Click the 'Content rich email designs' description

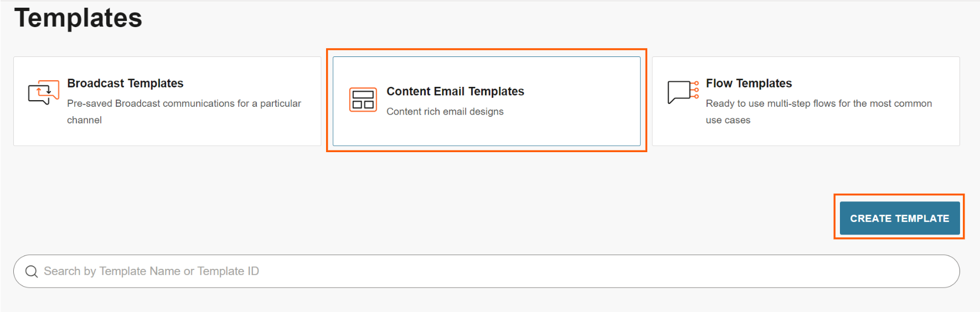445,111
